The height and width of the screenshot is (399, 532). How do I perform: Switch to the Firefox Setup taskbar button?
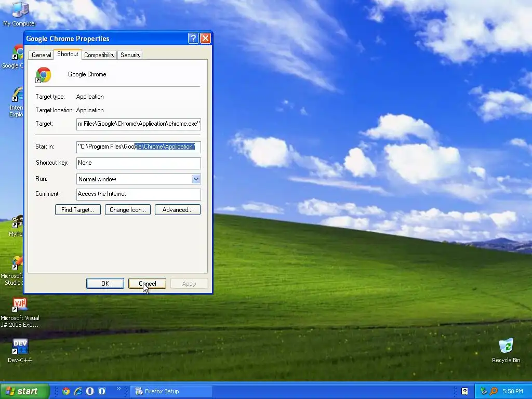171,391
